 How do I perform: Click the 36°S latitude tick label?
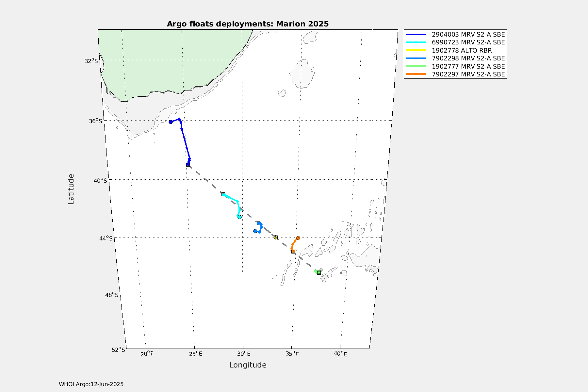tap(96, 121)
